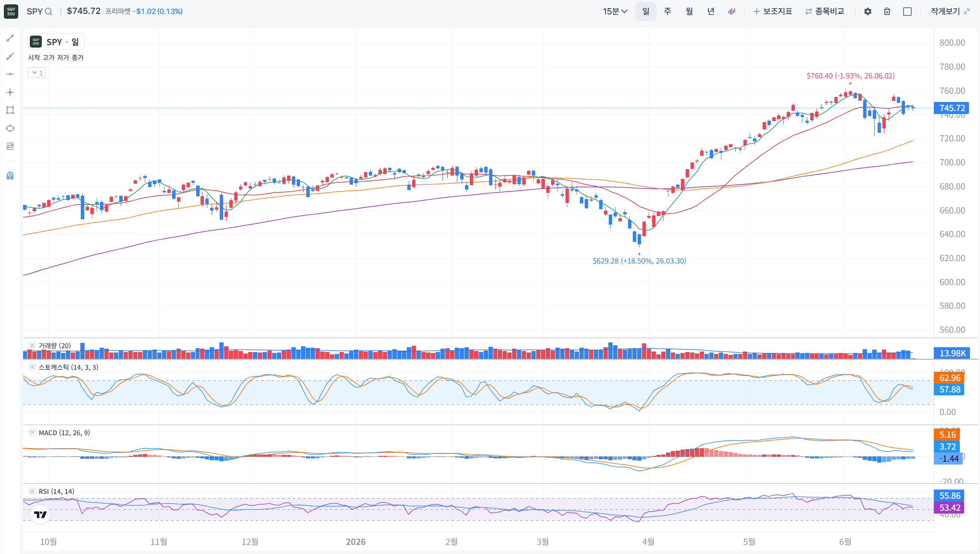The width and height of the screenshot is (980, 554).
Task: Select the crosshair line tool
Action: [x=10, y=92]
